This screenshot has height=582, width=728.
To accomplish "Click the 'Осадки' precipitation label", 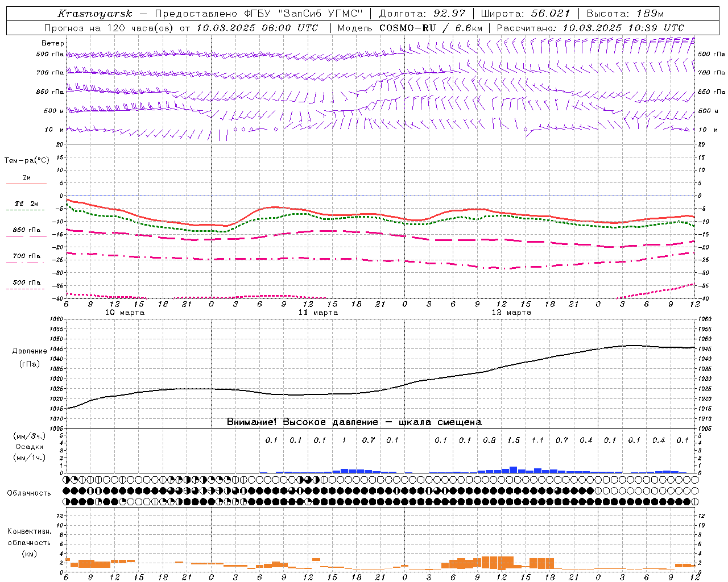I will pyautogui.click(x=30, y=447).
